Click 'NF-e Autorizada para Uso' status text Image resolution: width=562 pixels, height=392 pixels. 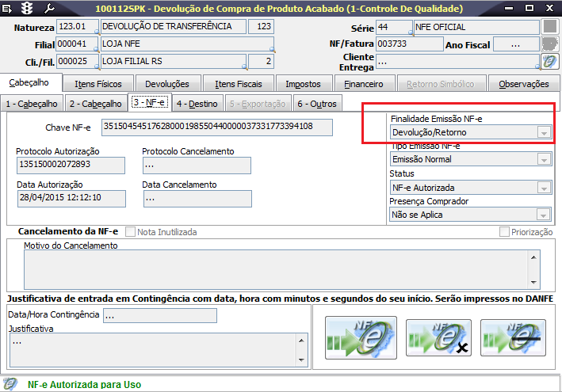85,385
